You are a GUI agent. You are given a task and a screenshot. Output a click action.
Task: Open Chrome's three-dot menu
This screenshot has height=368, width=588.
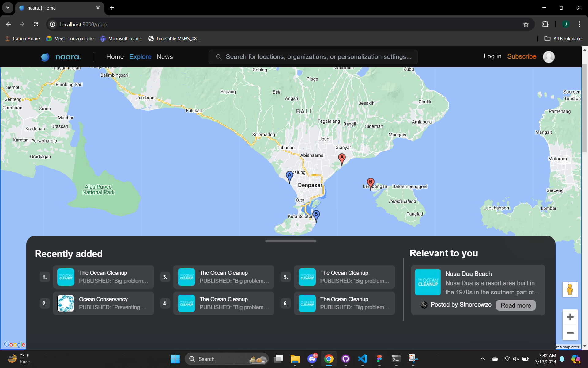click(x=579, y=24)
